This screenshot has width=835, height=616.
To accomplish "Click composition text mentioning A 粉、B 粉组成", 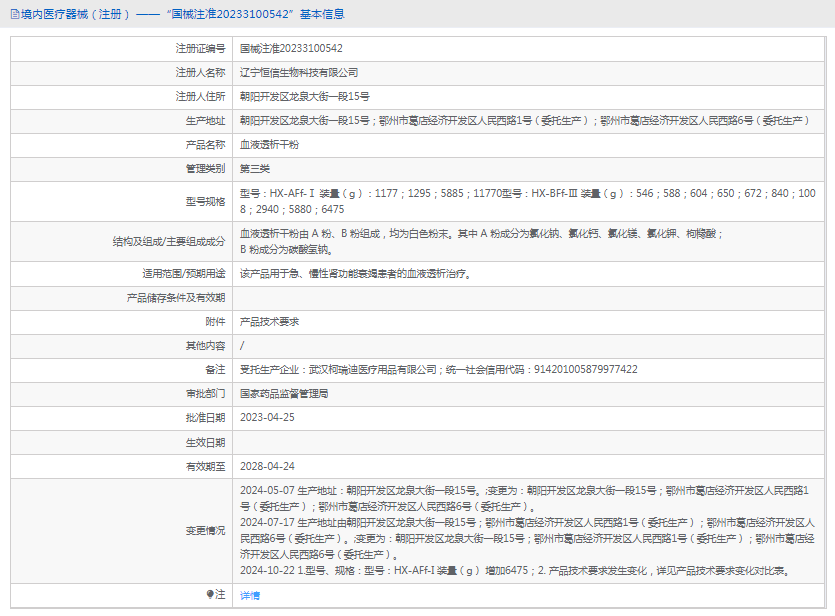I will (x=481, y=241).
